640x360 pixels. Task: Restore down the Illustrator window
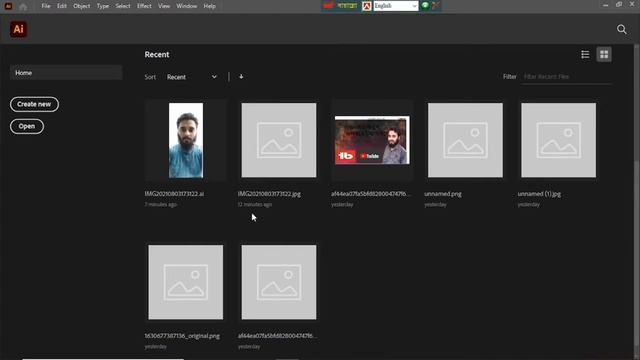[619, 5]
